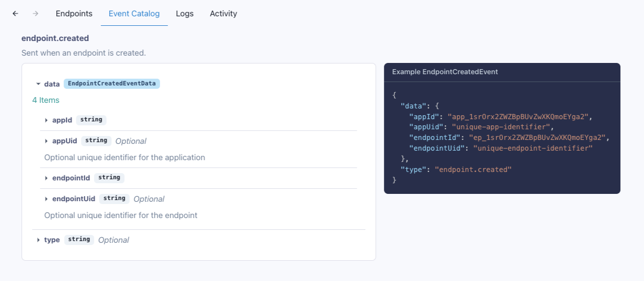Expand the endpointId property
Viewport: 644px width, 281px height.
(46, 178)
